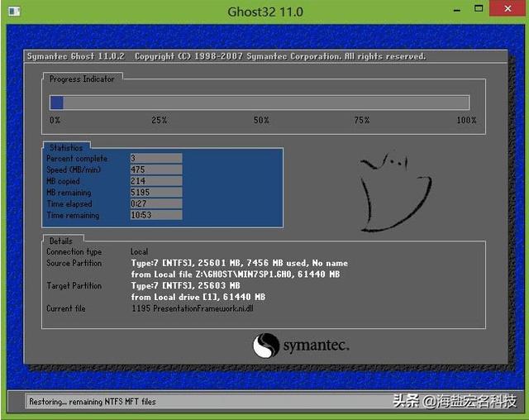Click the MB remaining value 5195
Screen dimensions: 529x420
(x=156, y=193)
